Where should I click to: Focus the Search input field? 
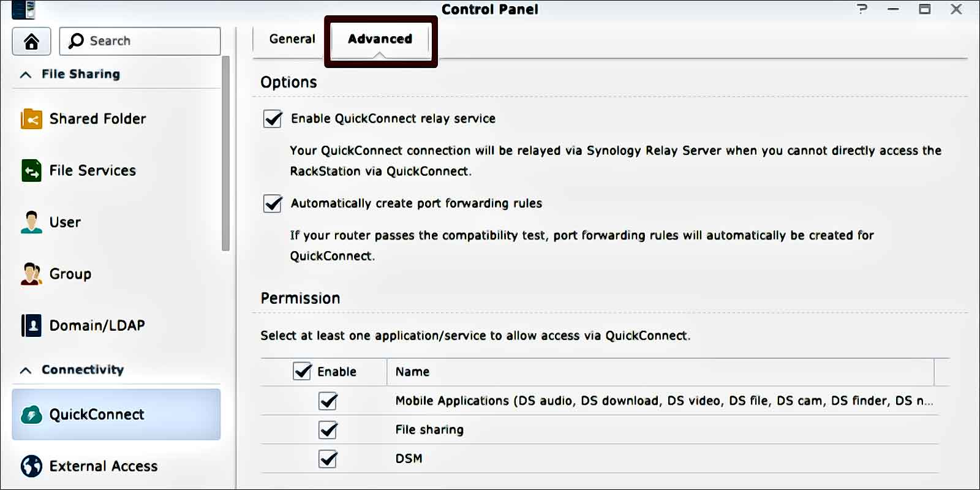[140, 41]
